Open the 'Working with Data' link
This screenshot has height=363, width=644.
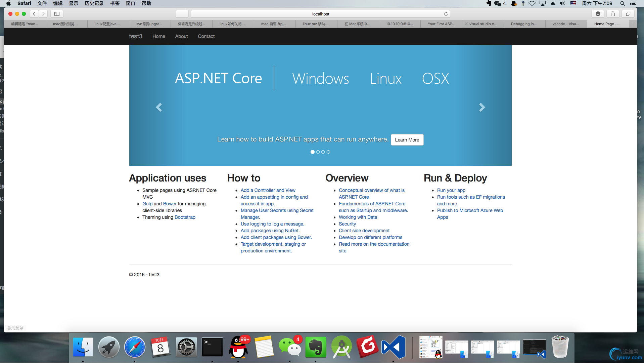click(358, 217)
